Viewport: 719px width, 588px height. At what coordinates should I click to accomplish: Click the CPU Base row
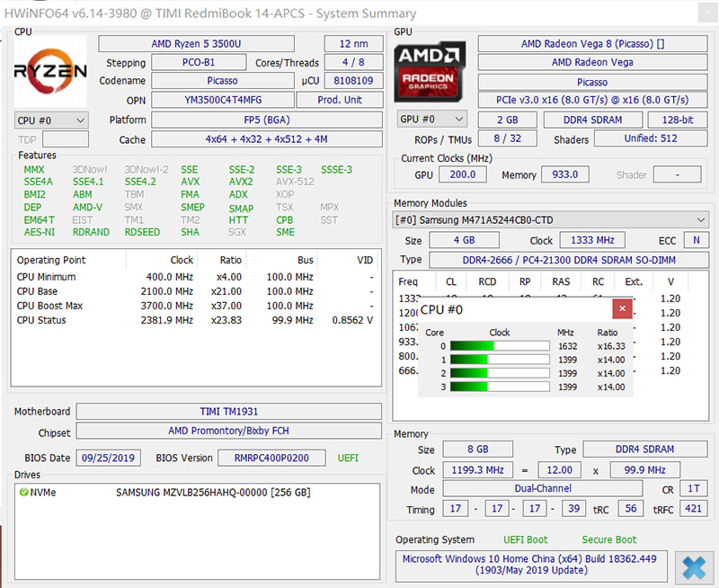pyautogui.click(x=195, y=291)
